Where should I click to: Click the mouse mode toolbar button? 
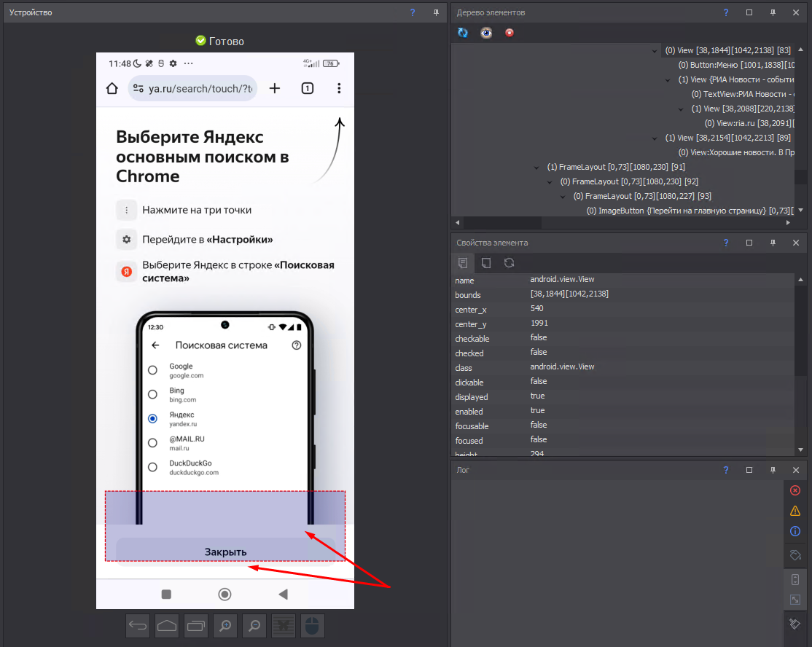click(x=312, y=626)
